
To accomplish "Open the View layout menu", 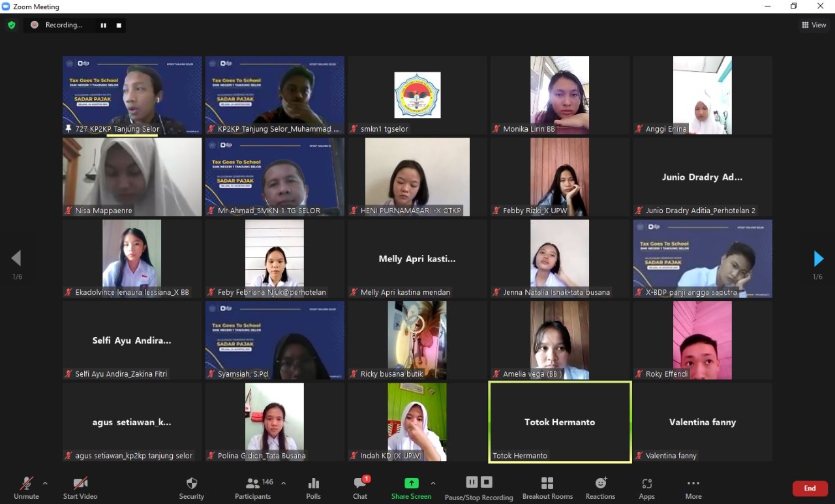I will (x=813, y=25).
